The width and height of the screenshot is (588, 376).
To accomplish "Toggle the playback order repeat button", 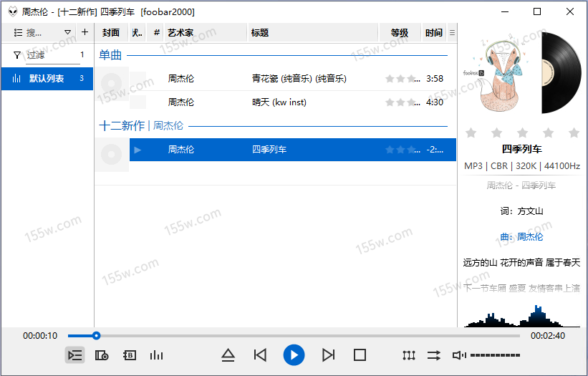I will 434,355.
